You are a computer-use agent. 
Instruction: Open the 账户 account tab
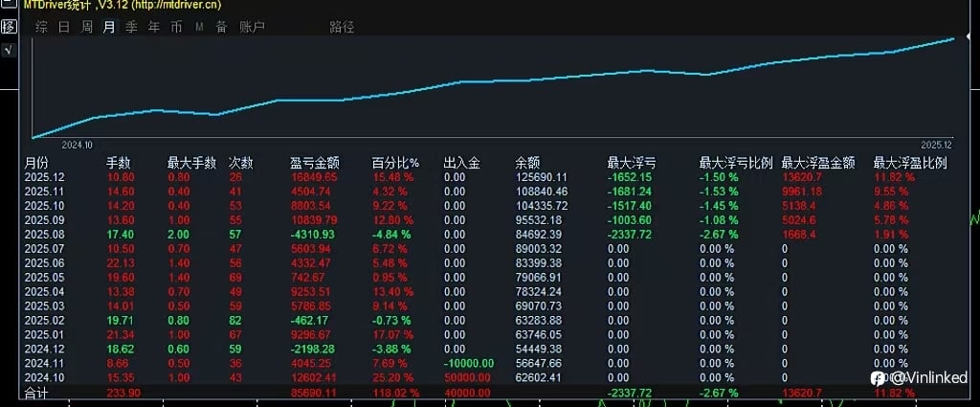253,27
